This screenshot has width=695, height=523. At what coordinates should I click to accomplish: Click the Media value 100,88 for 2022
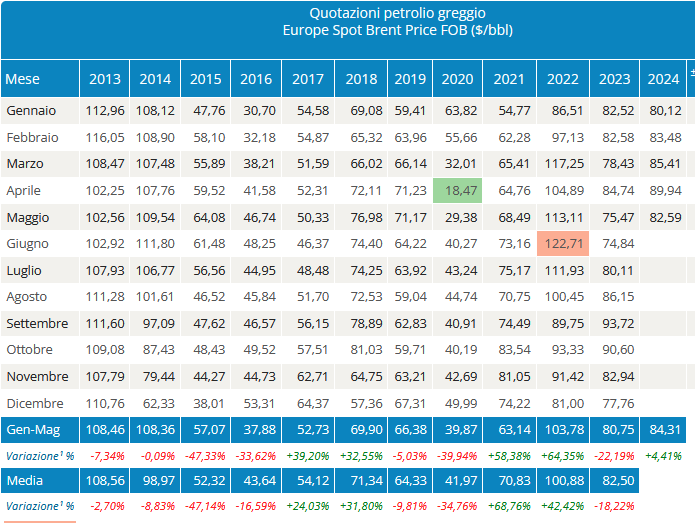click(561, 481)
